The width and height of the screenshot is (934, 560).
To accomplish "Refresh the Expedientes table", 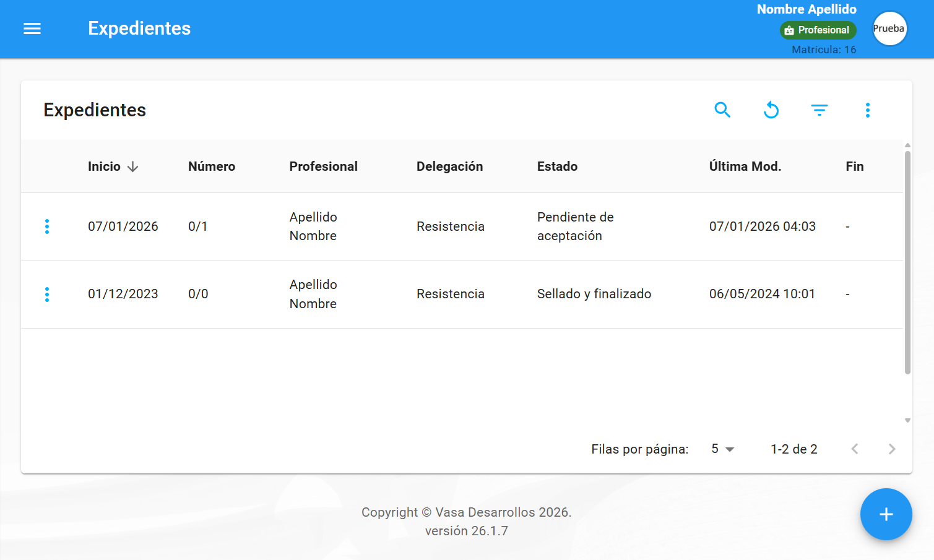I will [x=771, y=110].
